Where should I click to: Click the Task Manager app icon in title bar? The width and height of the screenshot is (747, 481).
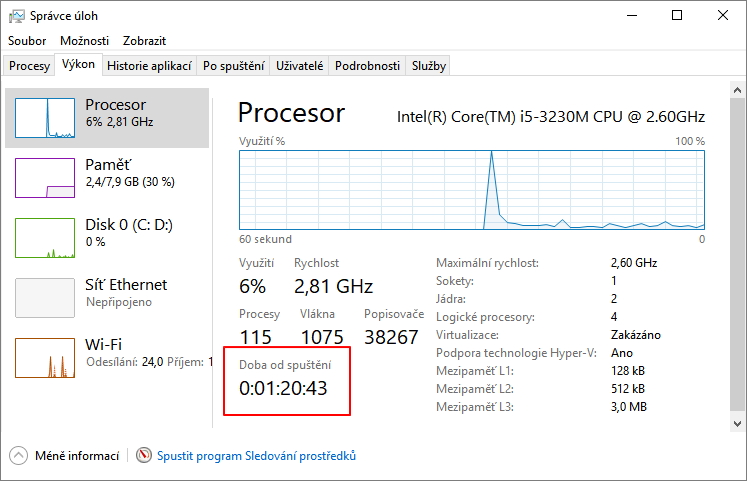[17, 16]
